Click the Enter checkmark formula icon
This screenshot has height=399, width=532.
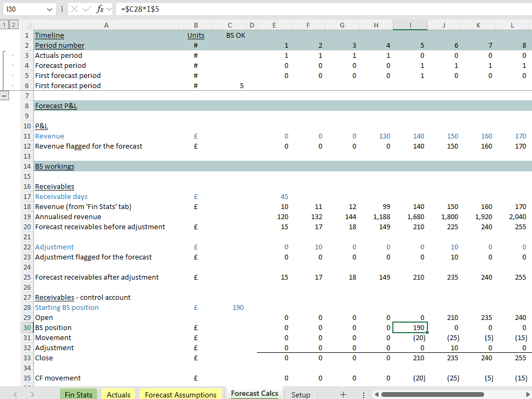[87, 10]
